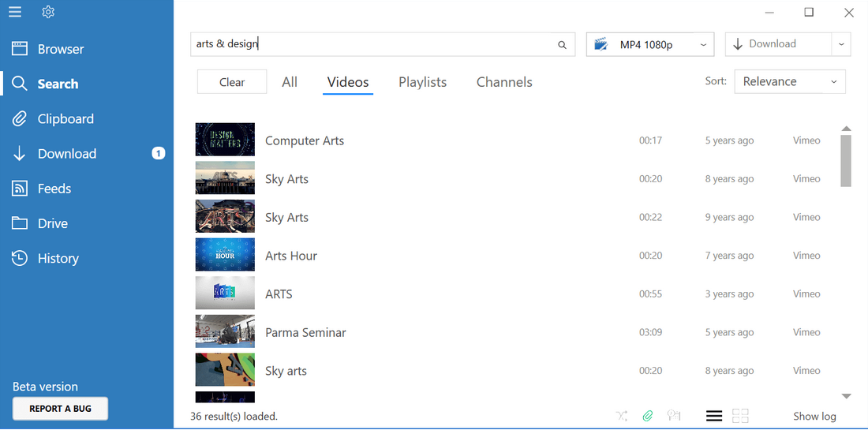The width and height of the screenshot is (868, 430).
Task: Click the Clear button
Action: point(232,82)
